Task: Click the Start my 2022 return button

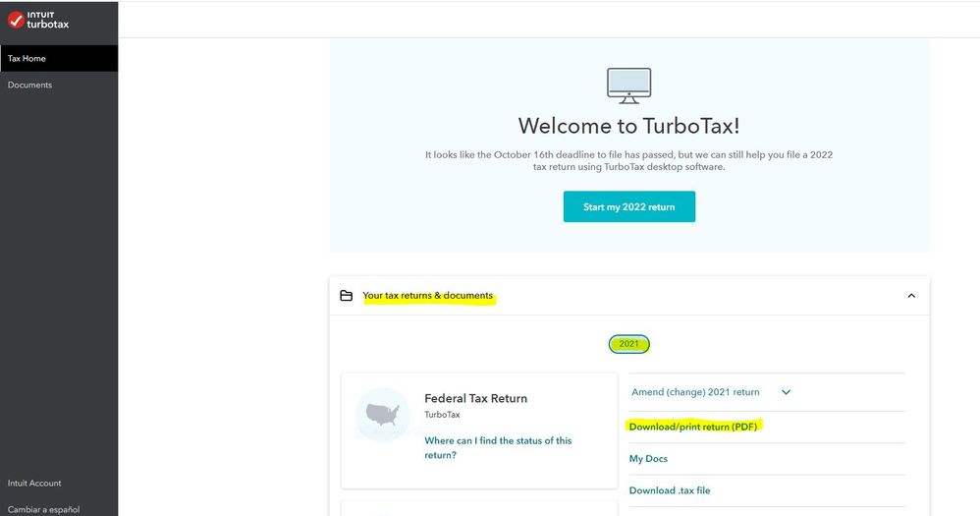Action: coord(628,206)
